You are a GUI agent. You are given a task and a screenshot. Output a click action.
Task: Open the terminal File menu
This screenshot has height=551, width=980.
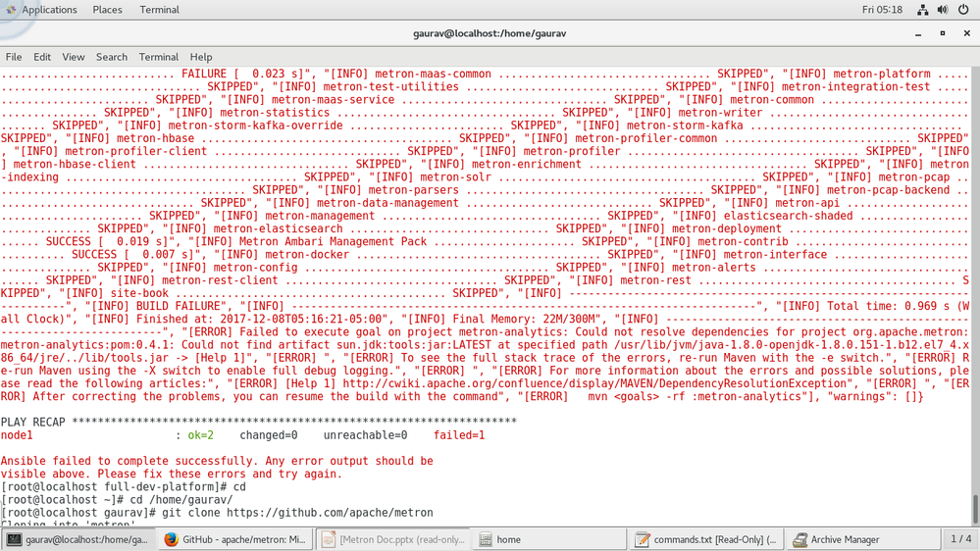13,57
